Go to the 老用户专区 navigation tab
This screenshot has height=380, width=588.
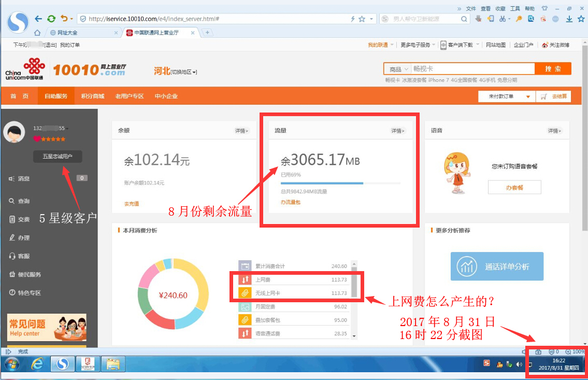(129, 96)
